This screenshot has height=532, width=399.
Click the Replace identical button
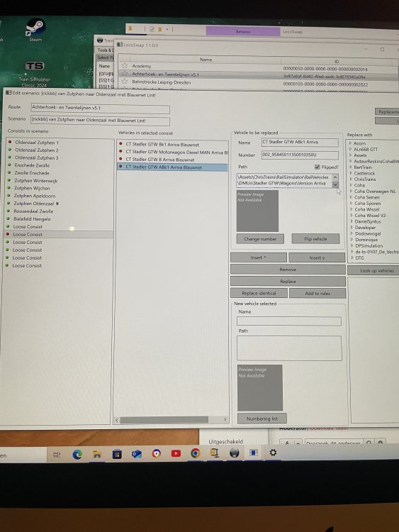[259, 293]
